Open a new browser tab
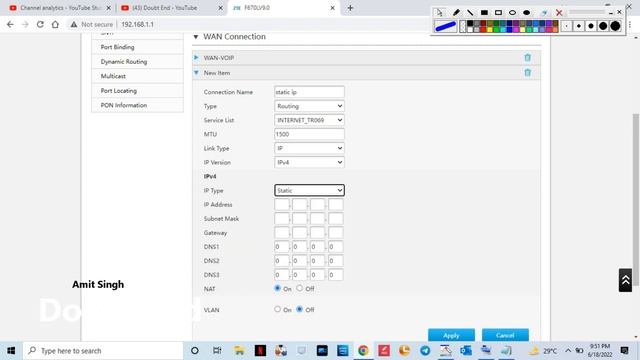Screen dimensions: 640x360 [350, 8]
